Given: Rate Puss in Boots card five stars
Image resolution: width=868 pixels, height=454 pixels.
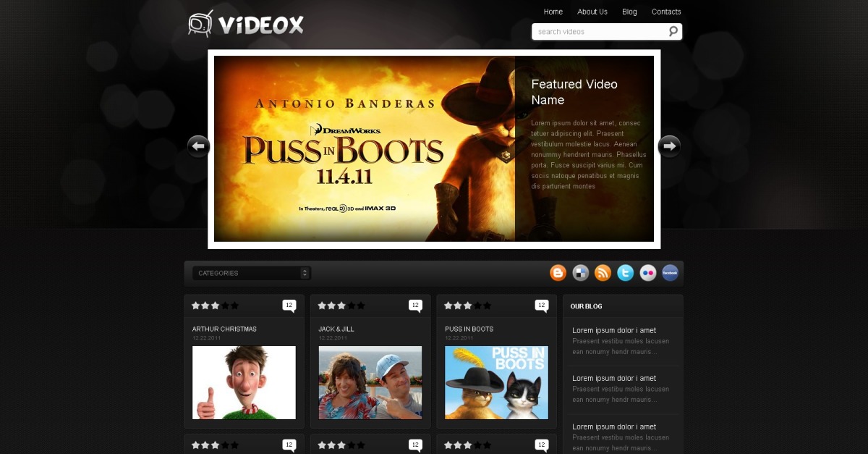Looking at the screenshot, I should [487, 306].
